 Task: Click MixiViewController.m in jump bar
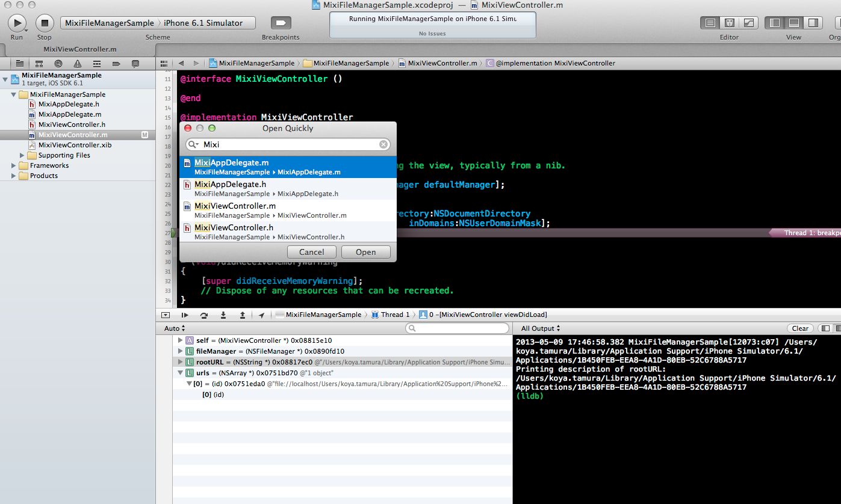pos(438,63)
